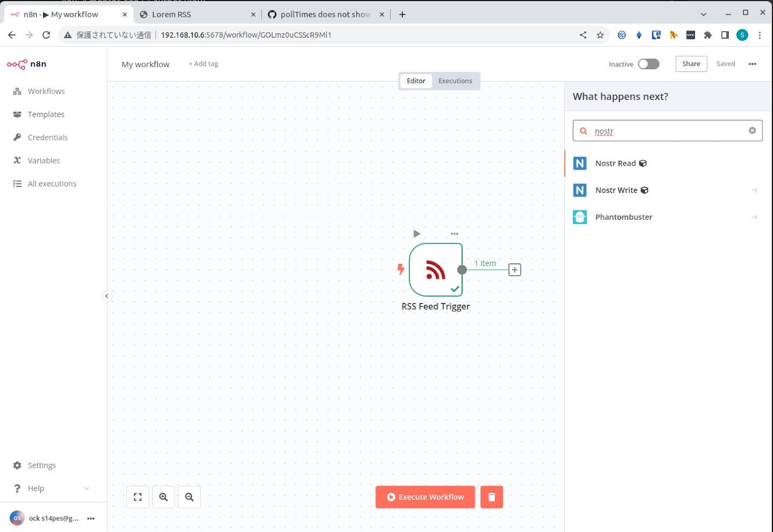The image size is (773, 532).
Task: Click the 1 item connection label
Action: (x=485, y=263)
